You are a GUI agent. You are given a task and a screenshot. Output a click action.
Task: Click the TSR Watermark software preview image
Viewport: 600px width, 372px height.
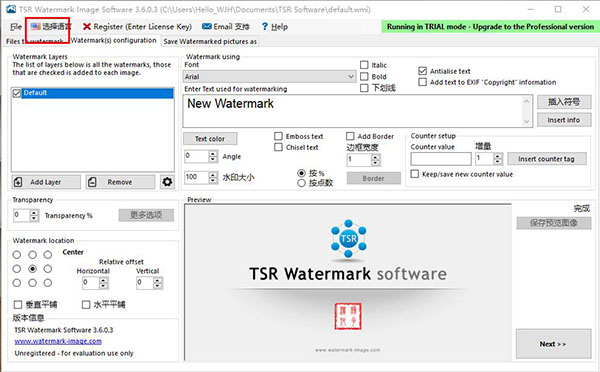click(x=347, y=282)
